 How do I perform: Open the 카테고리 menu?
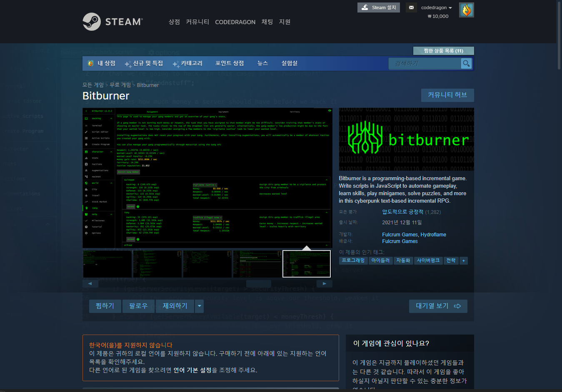pyautogui.click(x=188, y=63)
